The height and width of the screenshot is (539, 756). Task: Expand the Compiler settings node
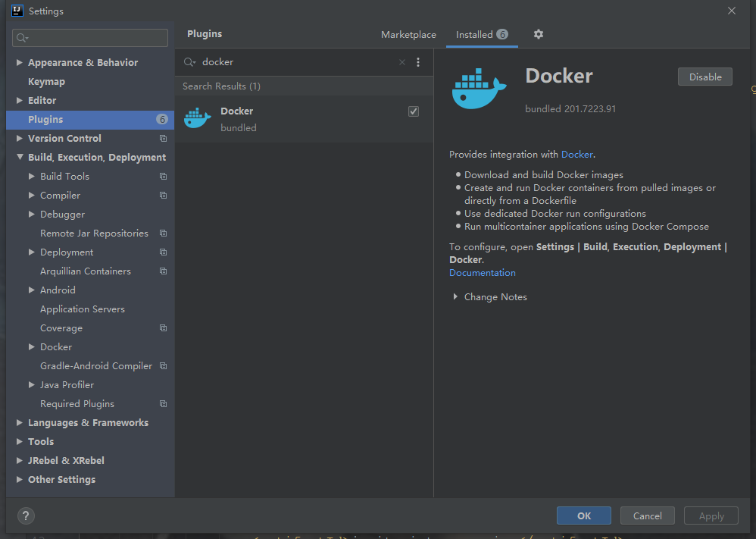coord(31,195)
